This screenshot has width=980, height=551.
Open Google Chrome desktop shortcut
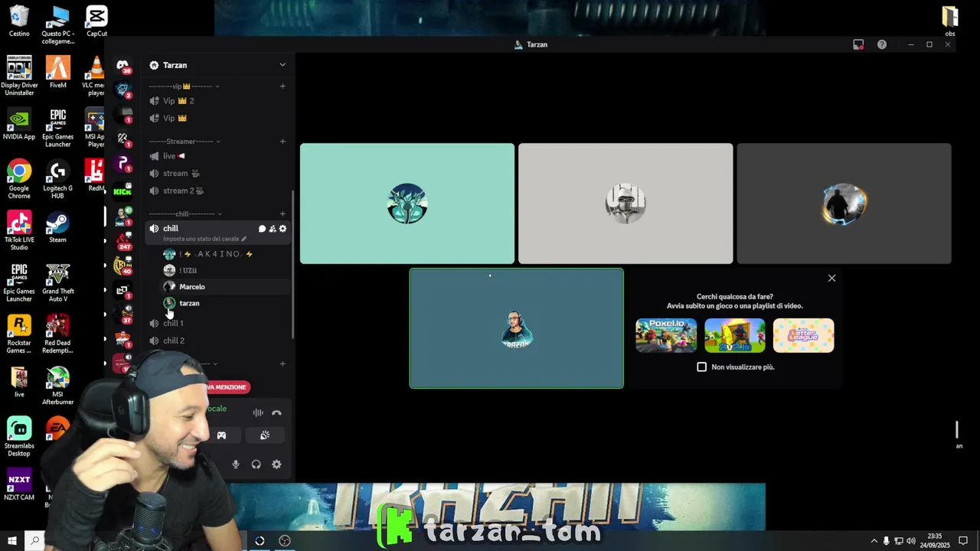tap(19, 178)
